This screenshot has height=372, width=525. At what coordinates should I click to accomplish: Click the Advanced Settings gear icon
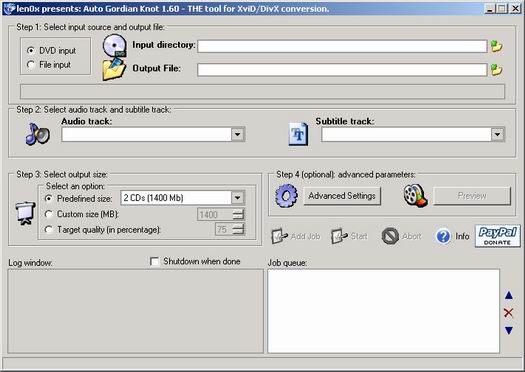click(x=286, y=196)
